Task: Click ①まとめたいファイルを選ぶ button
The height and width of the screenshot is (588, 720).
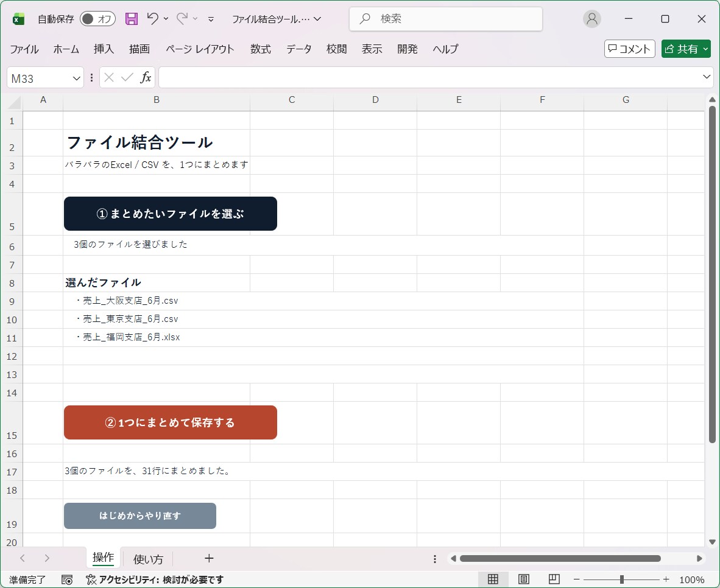Action: pyautogui.click(x=171, y=214)
